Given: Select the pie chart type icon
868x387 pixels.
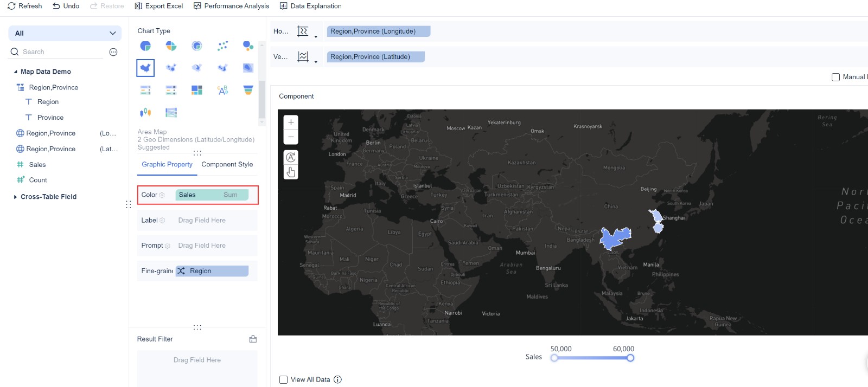Looking at the screenshot, I should pos(145,46).
